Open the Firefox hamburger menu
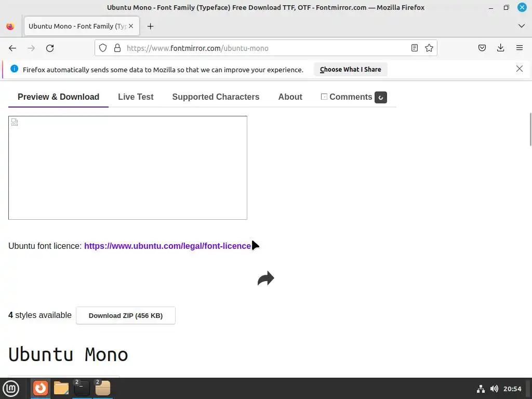The height and width of the screenshot is (399, 532). tap(520, 48)
